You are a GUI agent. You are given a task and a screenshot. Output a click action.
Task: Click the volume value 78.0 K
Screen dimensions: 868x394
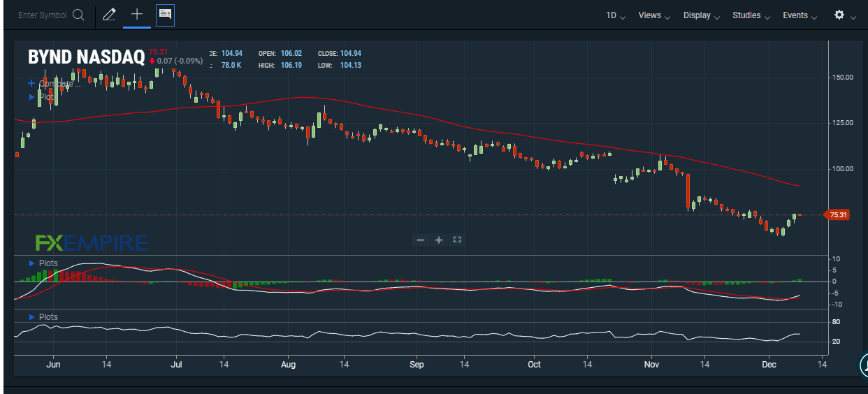click(231, 65)
